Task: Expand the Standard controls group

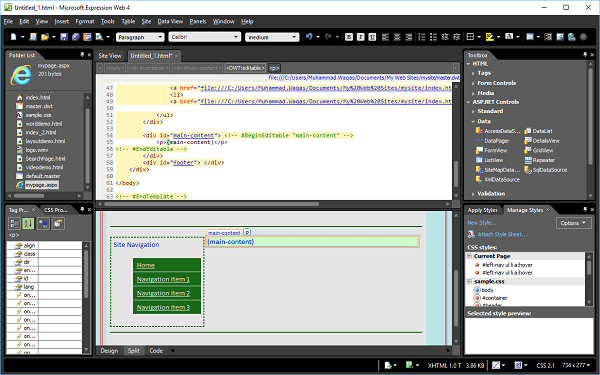Action: click(473, 111)
